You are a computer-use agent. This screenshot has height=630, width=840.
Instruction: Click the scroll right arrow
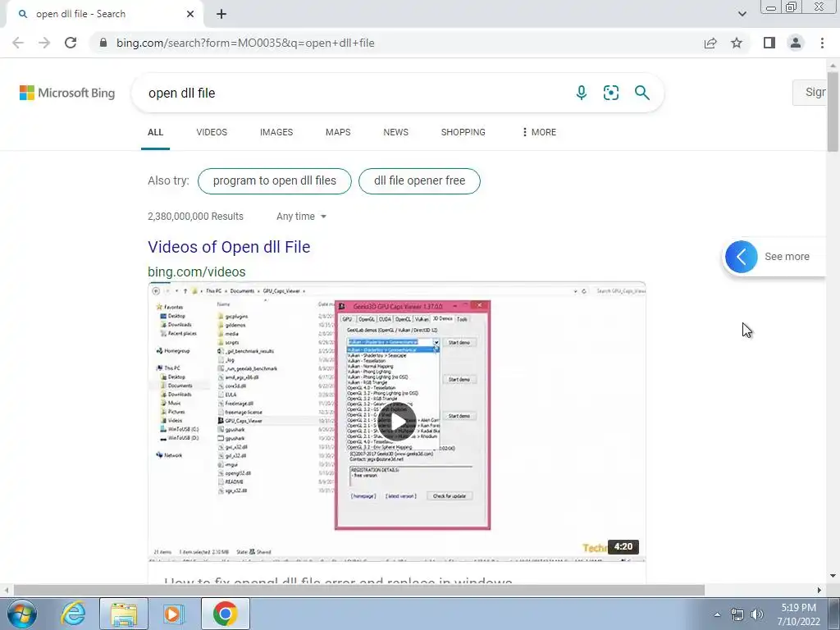pos(819,590)
